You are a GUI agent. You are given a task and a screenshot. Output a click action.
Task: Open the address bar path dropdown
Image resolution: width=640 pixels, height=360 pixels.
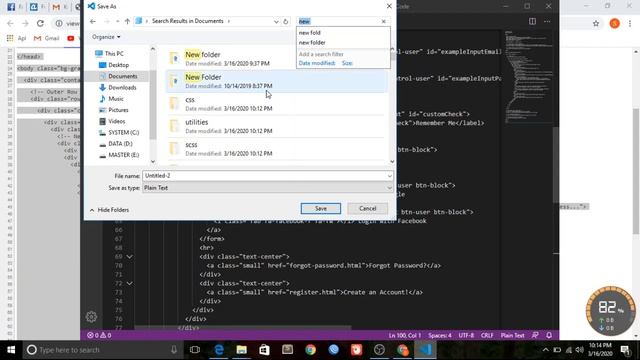(x=276, y=21)
